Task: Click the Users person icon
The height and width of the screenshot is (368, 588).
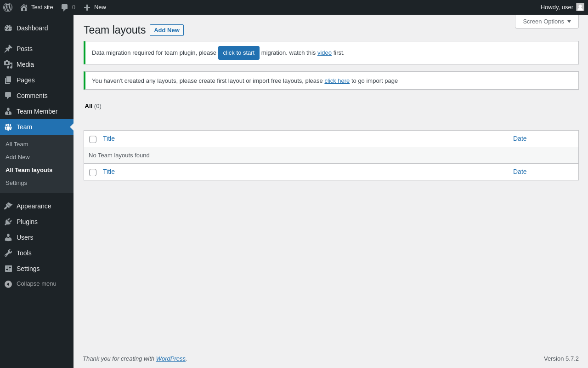Action: 8,237
